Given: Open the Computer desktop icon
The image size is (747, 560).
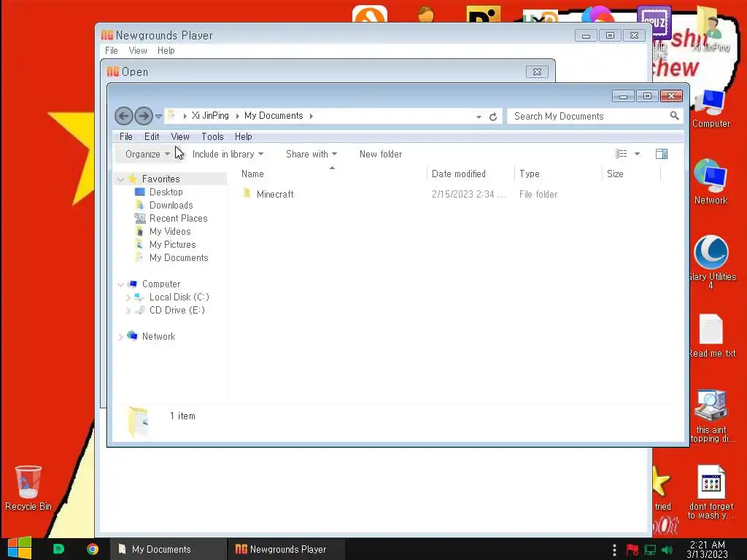Looking at the screenshot, I should coord(711,109).
